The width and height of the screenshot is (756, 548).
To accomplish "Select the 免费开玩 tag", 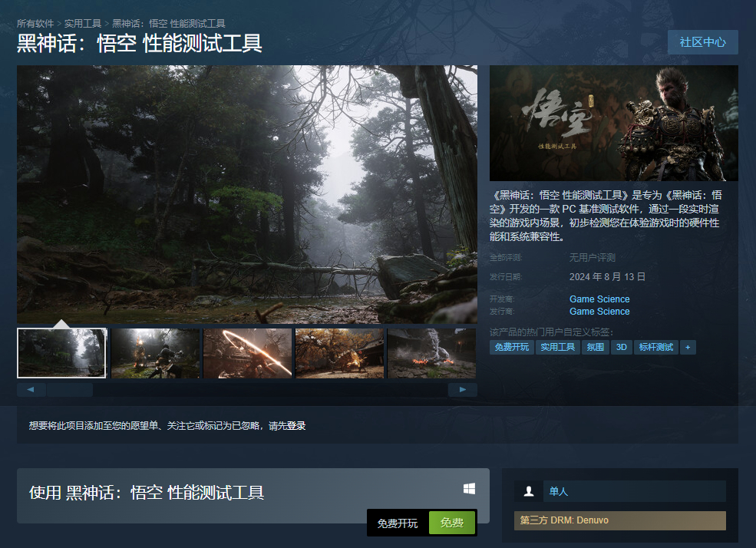I will [512, 347].
